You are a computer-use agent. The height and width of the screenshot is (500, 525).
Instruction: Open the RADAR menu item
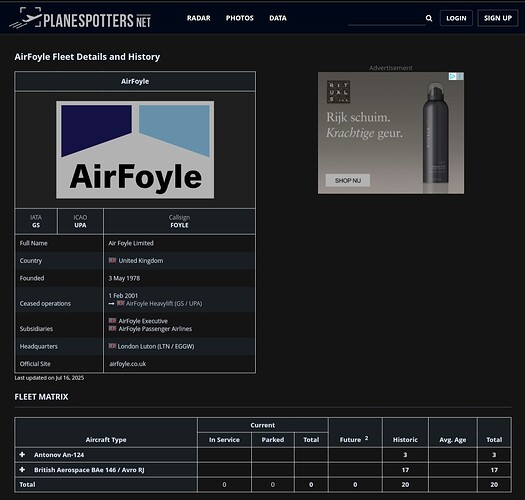[199, 18]
